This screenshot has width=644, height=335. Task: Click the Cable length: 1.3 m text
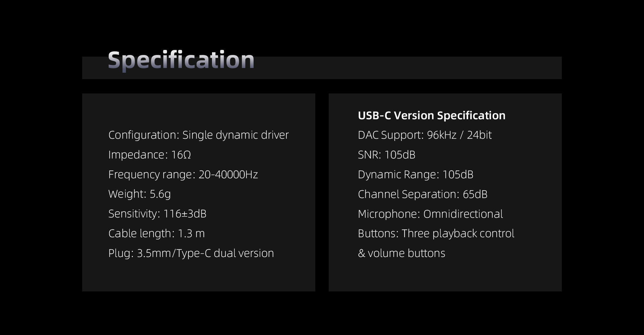point(157,233)
